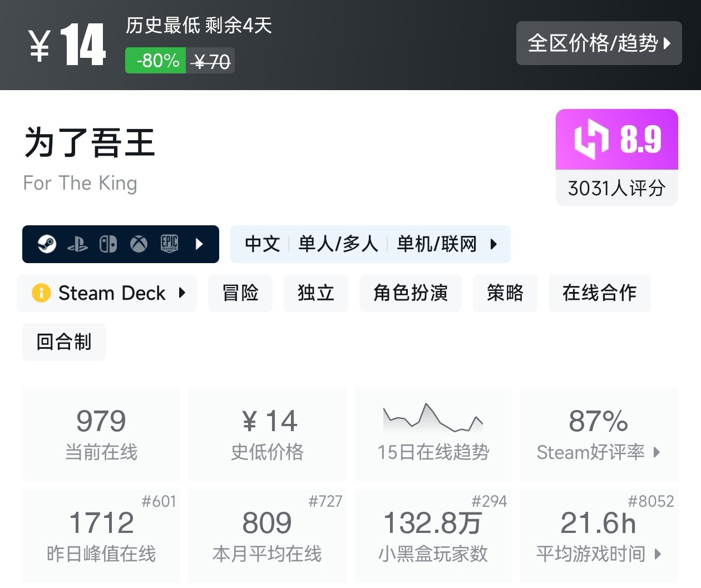Click the PlayStation platform icon
This screenshot has width=701, height=588.
(x=78, y=244)
